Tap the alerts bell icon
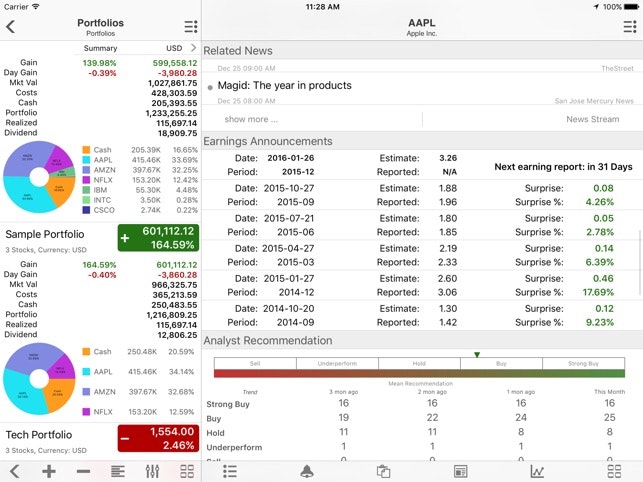 coord(306,471)
